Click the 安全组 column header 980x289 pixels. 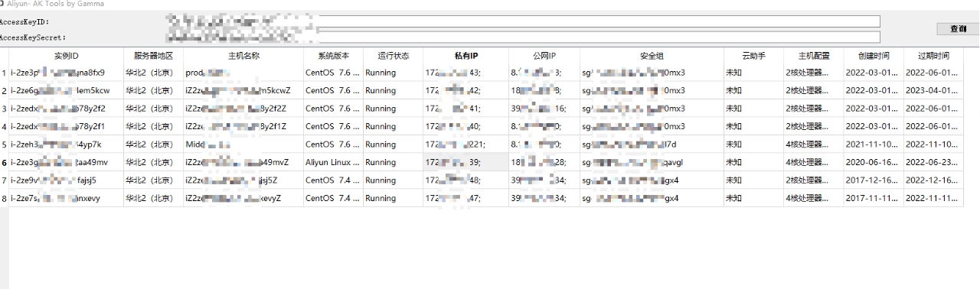652,56
